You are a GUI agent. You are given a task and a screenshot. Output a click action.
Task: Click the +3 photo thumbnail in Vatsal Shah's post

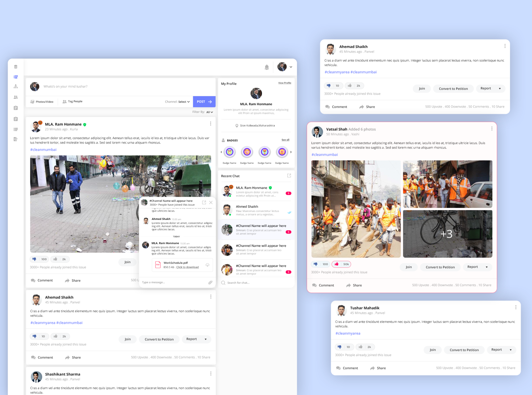point(447,234)
